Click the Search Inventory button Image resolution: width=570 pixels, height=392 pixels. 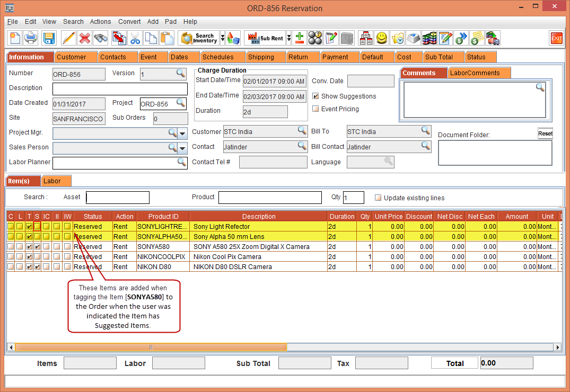click(199, 38)
